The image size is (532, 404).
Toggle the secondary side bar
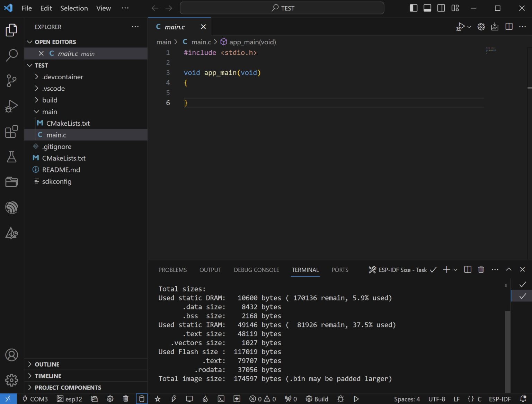coord(441,8)
